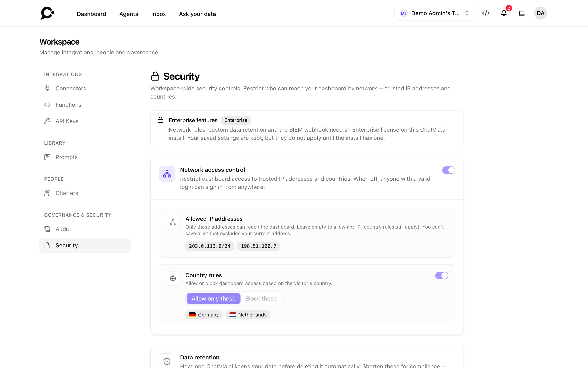
Task: Click the people icon beside Chatters
Action: pos(47,193)
